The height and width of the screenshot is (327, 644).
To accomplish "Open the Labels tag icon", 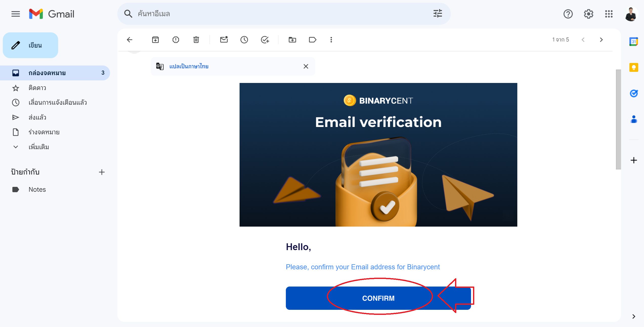I will click(313, 40).
